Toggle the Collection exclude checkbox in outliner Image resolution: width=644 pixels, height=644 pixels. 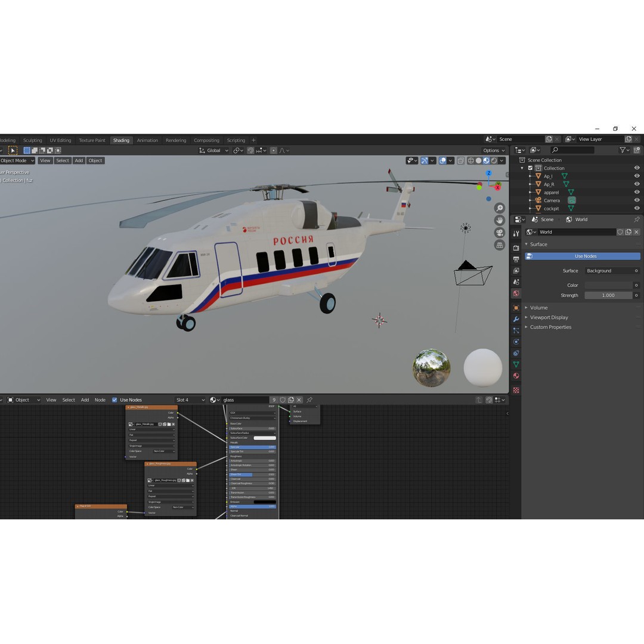530,168
